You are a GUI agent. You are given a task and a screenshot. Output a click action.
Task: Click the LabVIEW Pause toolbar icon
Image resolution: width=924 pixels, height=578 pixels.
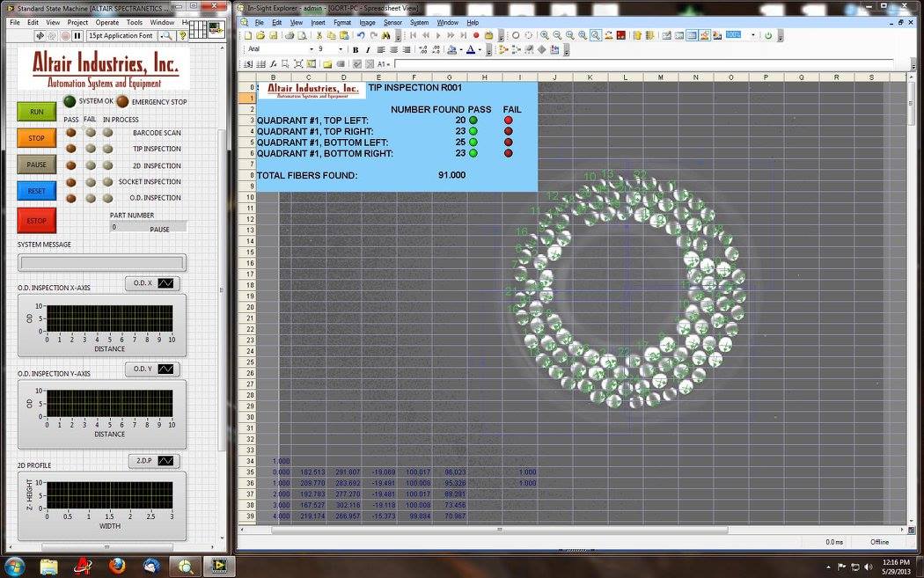[77, 36]
